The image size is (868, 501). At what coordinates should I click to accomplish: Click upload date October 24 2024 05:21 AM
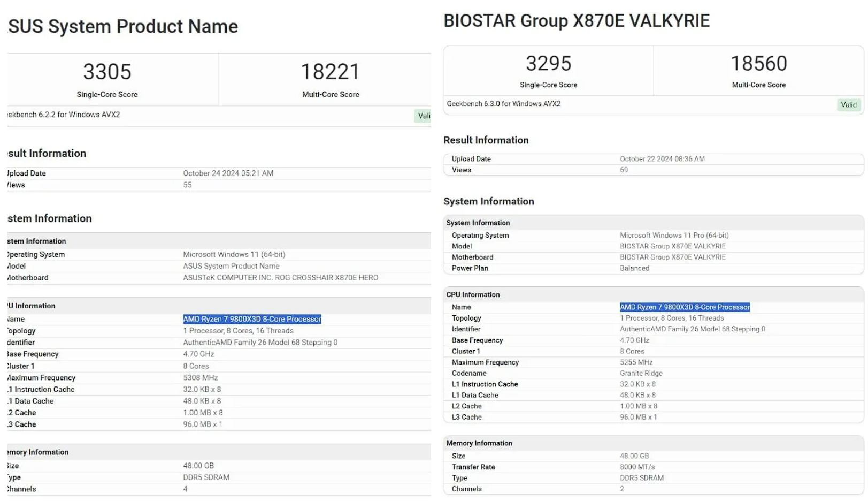(228, 173)
